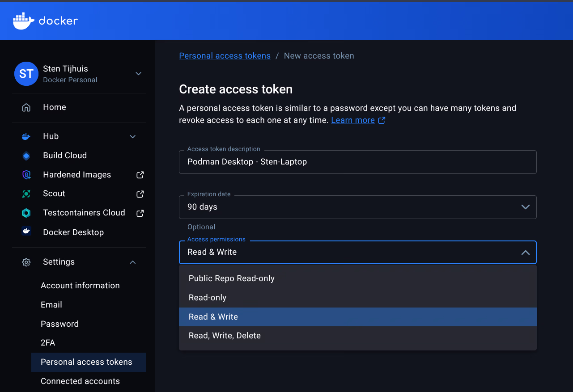This screenshot has width=573, height=392.
Task: Click the Scout icon in sidebar
Action: 26,194
